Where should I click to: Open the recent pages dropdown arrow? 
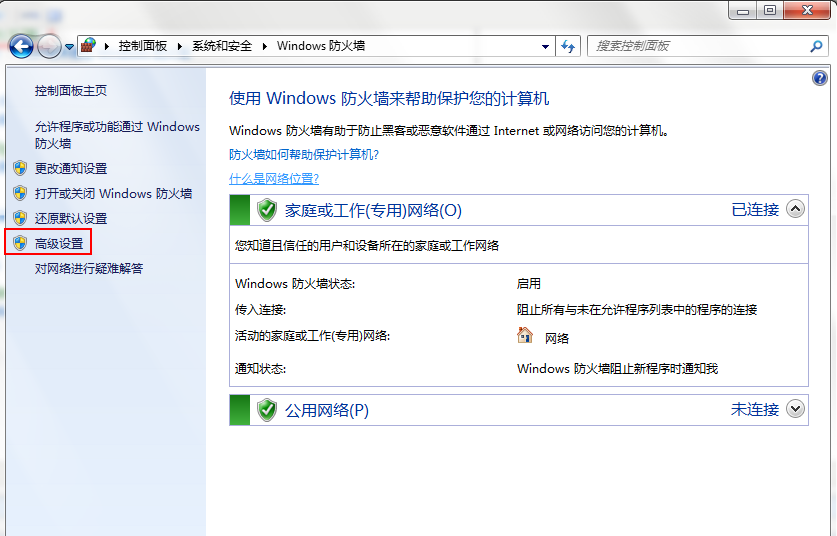[x=69, y=47]
